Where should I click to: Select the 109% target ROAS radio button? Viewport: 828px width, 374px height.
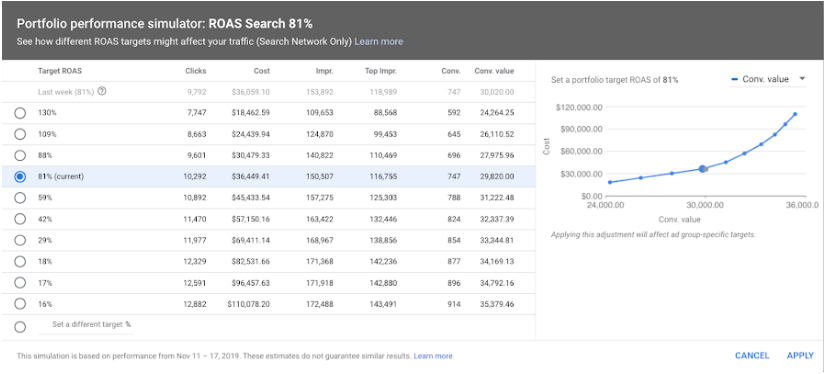click(20, 134)
